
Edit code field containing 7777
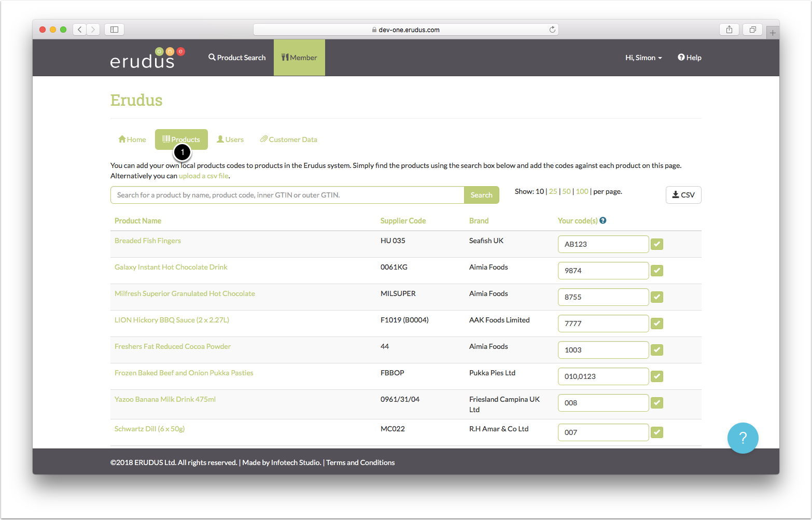pyautogui.click(x=603, y=324)
